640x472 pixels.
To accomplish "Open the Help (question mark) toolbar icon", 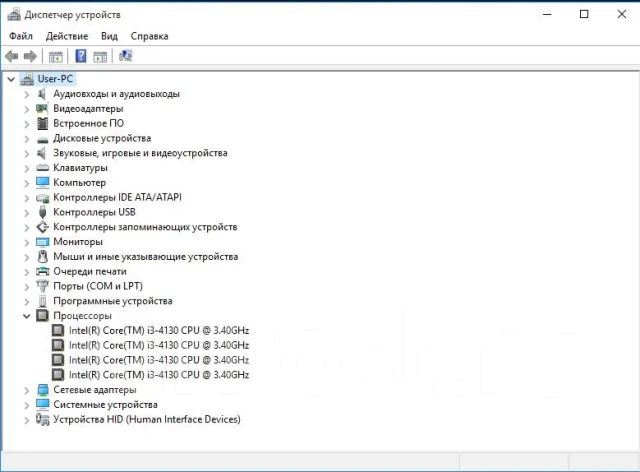I will 81,56.
